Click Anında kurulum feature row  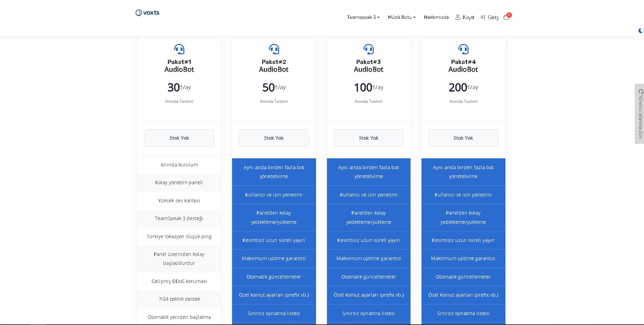[x=179, y=165]
